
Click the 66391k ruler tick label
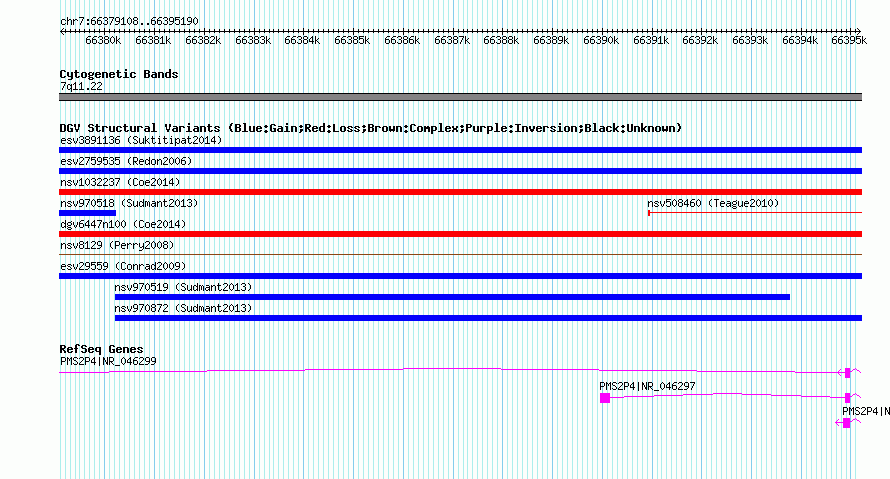(x=651, y=40)
